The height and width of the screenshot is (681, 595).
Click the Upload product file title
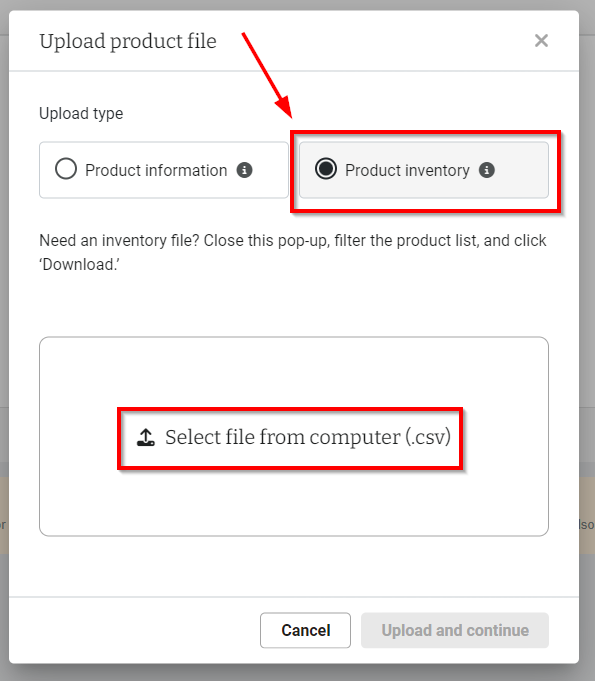click(x=128, y=42)
